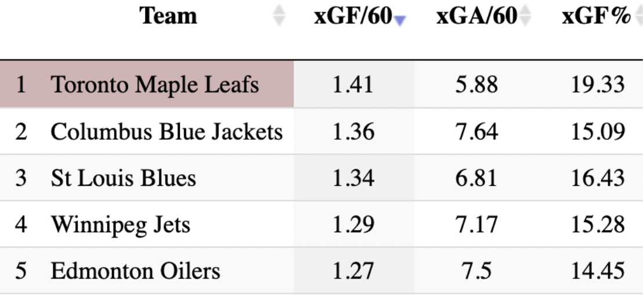This screenshot has width=644, height=295.
Task: Select the Toronto Maple Leafs row
Action: [x=154, y=85]
